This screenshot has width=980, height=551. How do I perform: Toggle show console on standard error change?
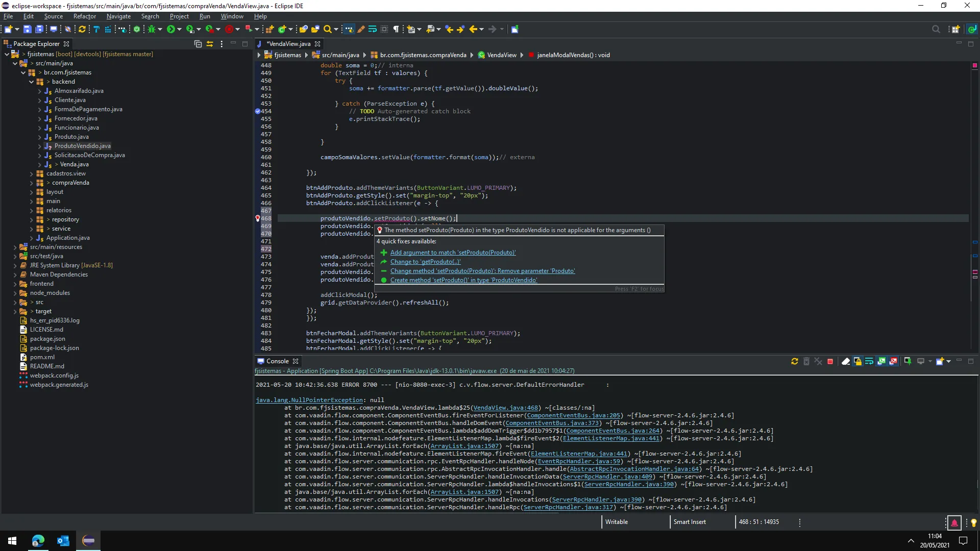click(893, 361)
